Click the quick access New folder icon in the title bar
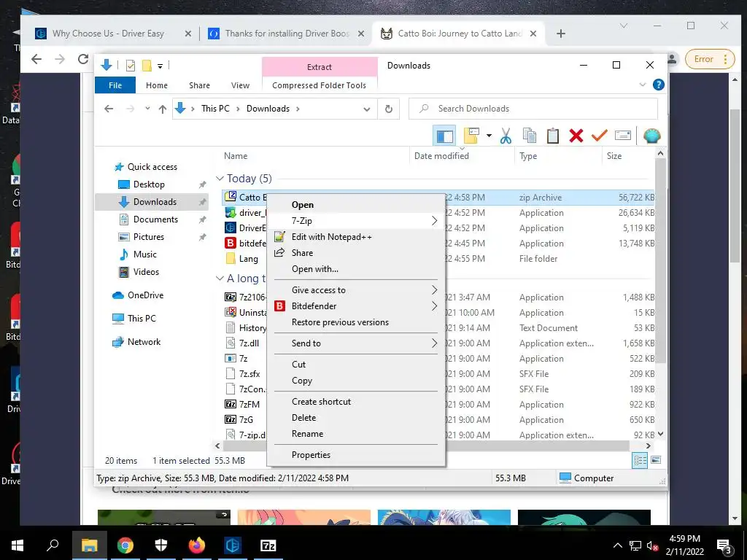The width and height of the screenshot is (747, 560). click(x=147, y=66)
